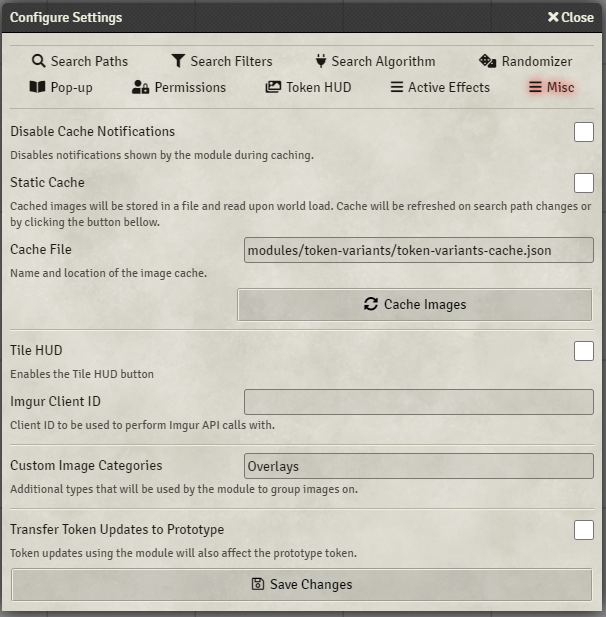
Task: Click the red bars icon beside Misc
Action: (x=535, y=87)
